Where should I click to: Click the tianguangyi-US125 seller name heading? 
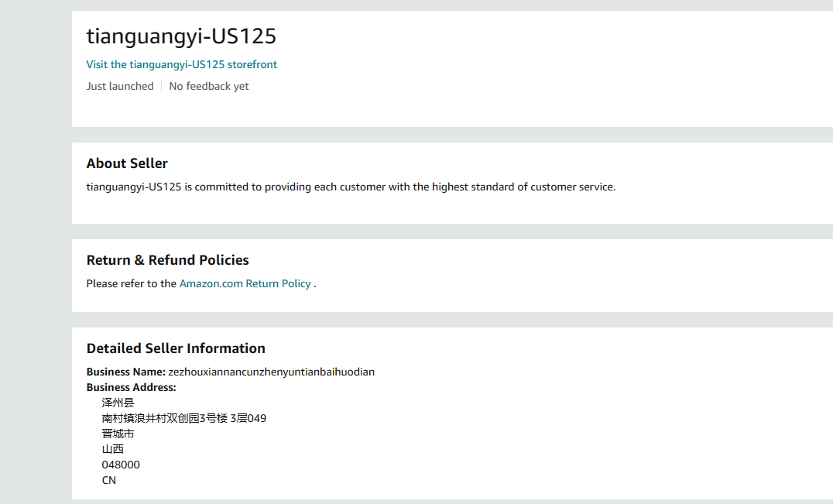point(181,36)
